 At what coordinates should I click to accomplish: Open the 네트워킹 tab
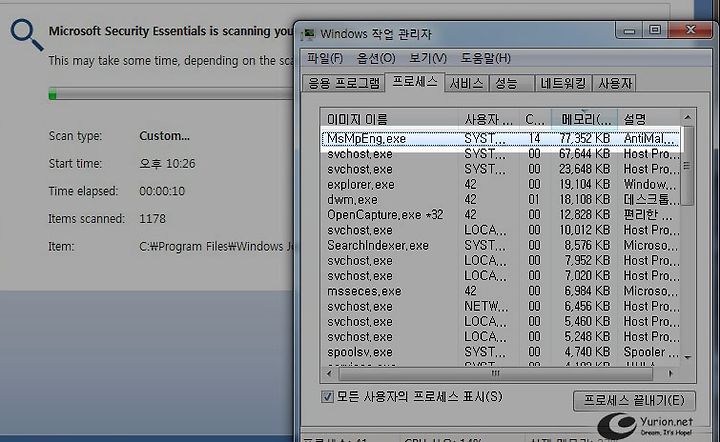563,83
